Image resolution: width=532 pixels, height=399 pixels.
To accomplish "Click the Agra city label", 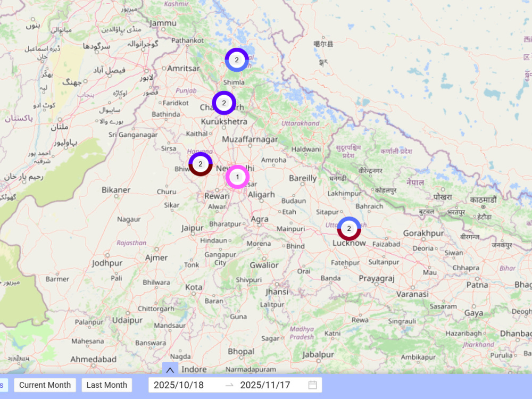I will click(x=260, y=219).
